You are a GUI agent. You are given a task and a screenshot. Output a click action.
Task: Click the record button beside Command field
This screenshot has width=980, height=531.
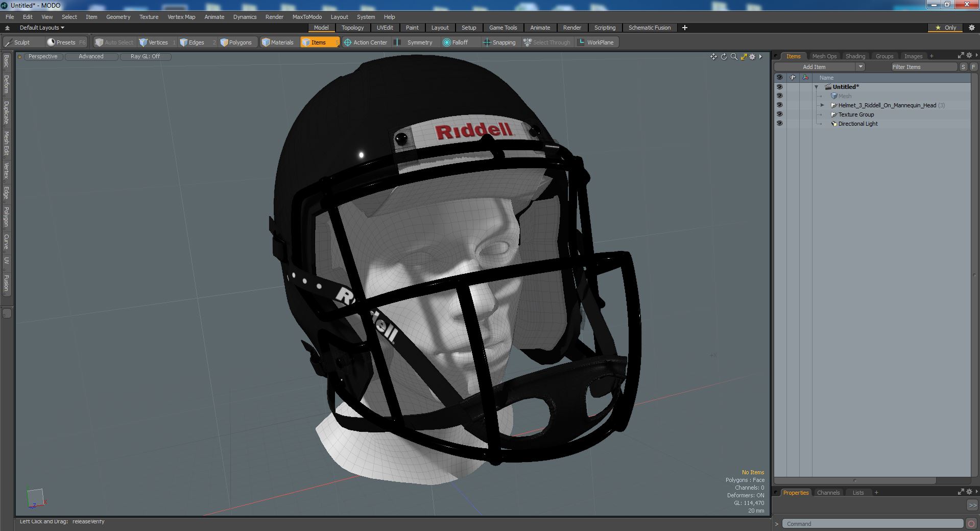971,524
